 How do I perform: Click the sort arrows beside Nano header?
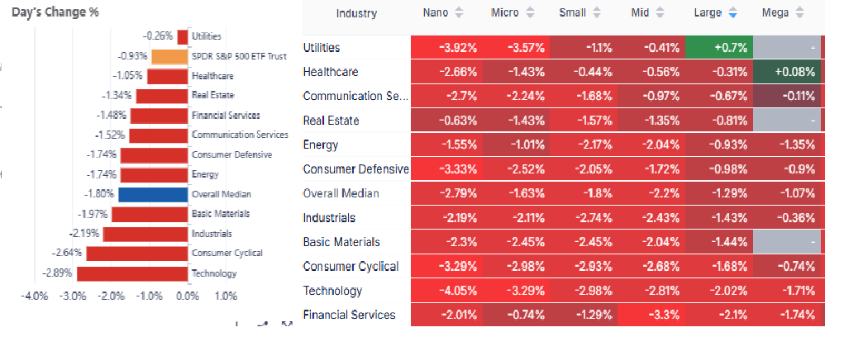pyautogui.click(x=460, y=13)
